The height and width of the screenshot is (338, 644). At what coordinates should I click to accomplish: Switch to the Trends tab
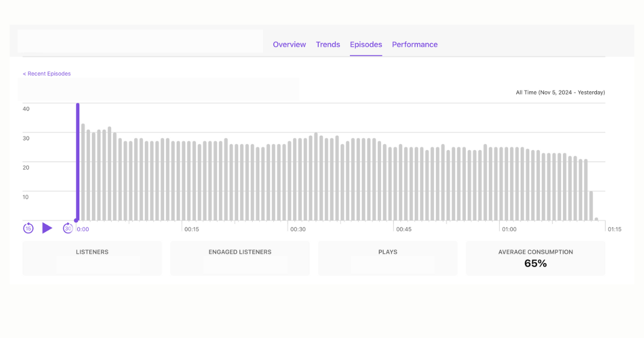click(x=328, y=45)
